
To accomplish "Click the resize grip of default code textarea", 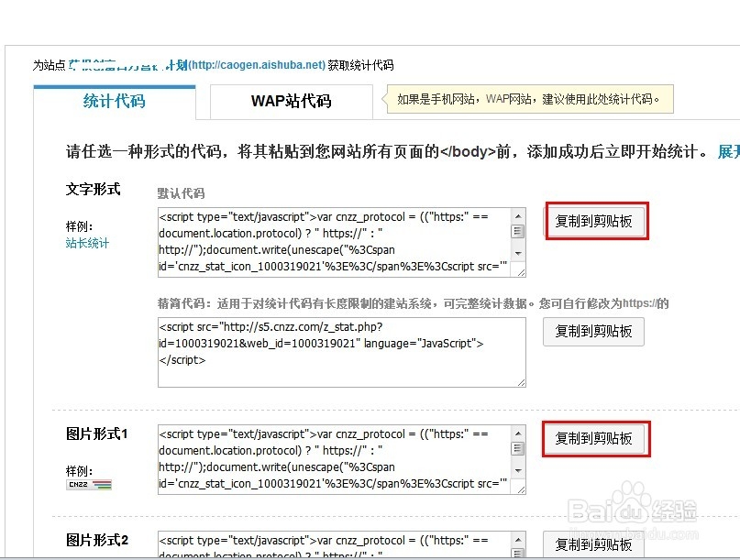I will pyautogui.click(x=521, y=272).
